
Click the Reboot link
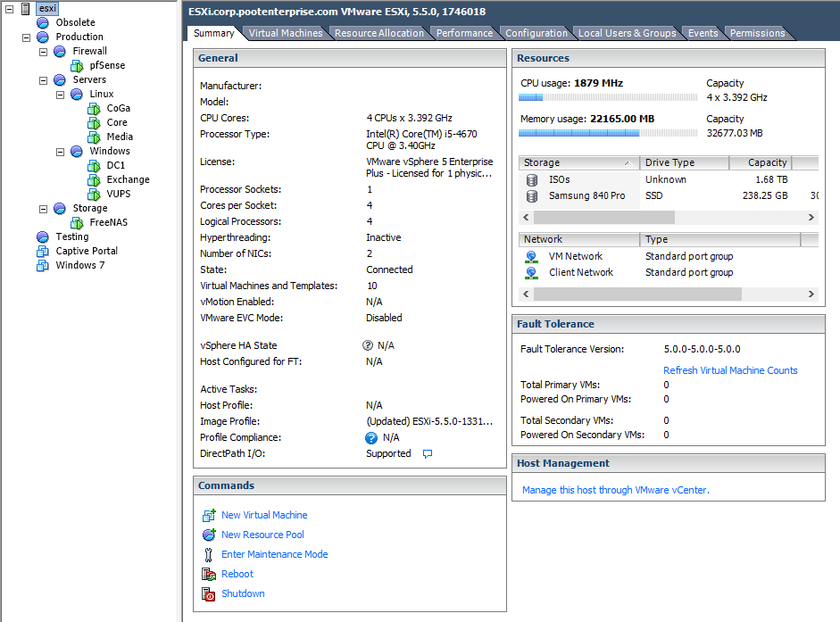(x=237, y=574)
